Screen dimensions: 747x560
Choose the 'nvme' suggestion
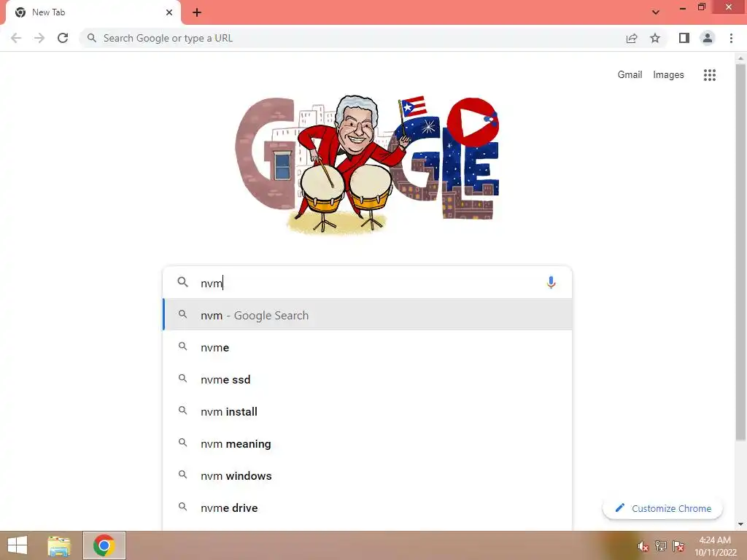[368, 347]
